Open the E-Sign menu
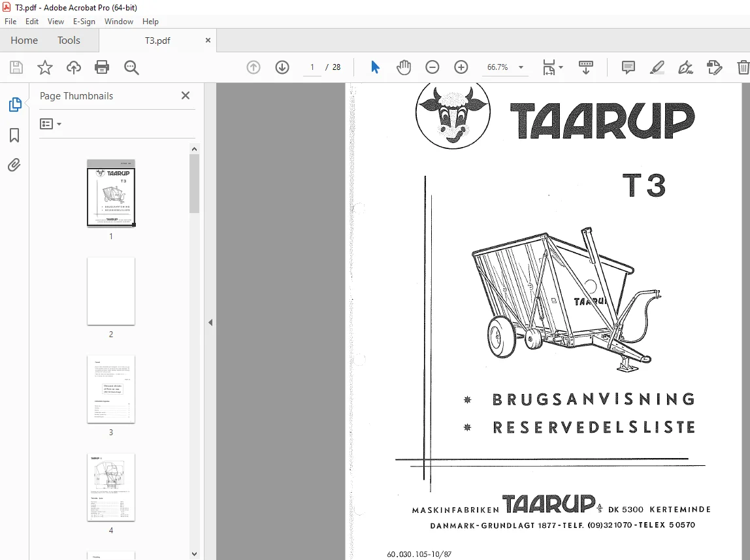This screenshot has width=750, height=560. pyautogui.click(x=84, y=22)
